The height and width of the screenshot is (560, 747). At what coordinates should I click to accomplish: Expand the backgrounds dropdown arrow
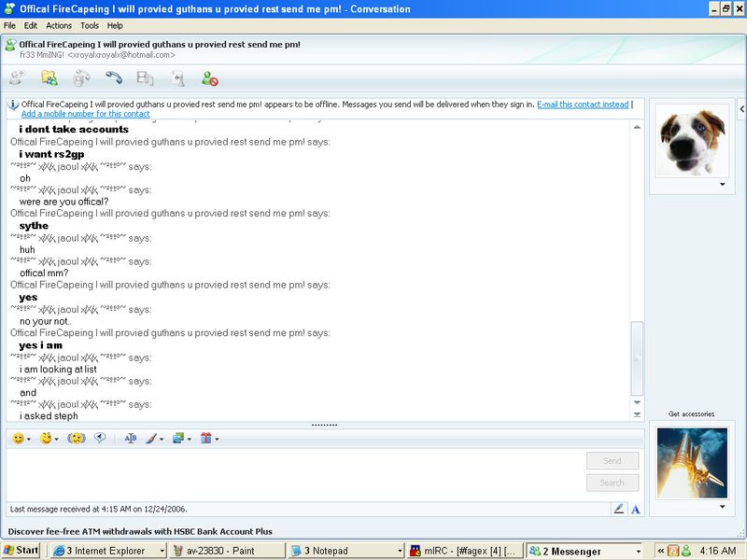pos(190,439)
